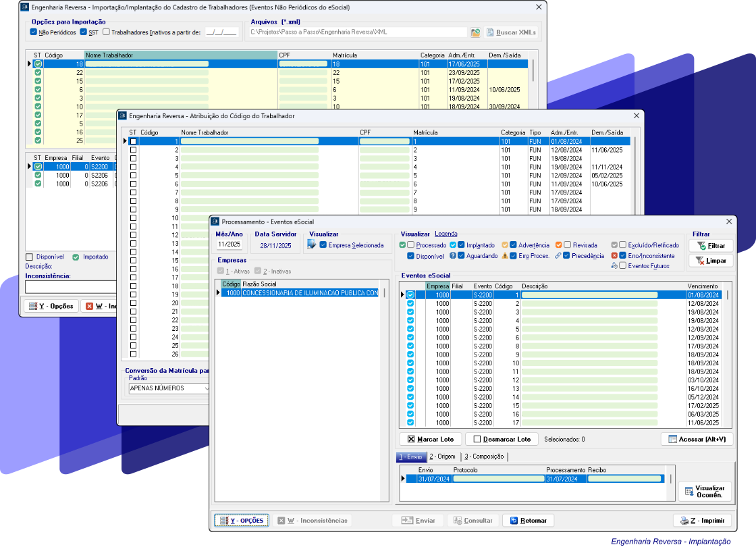Click the Z - Imprimir printer button
Image resolution: width=756 pixels, height=547 pixels.
point(702,521)
